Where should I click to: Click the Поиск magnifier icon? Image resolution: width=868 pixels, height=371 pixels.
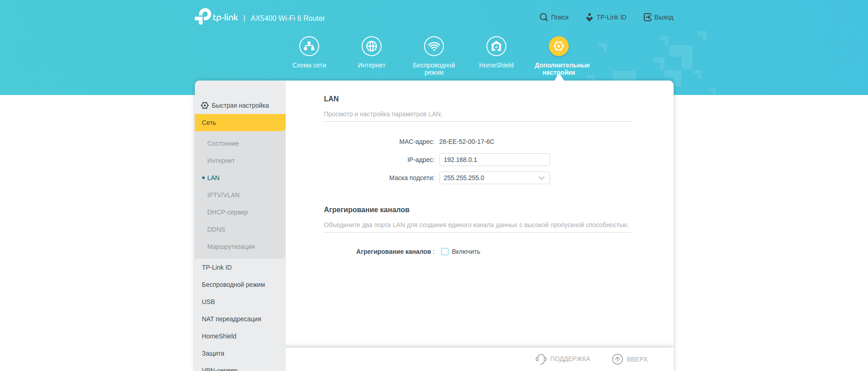[x=544, y=17]
